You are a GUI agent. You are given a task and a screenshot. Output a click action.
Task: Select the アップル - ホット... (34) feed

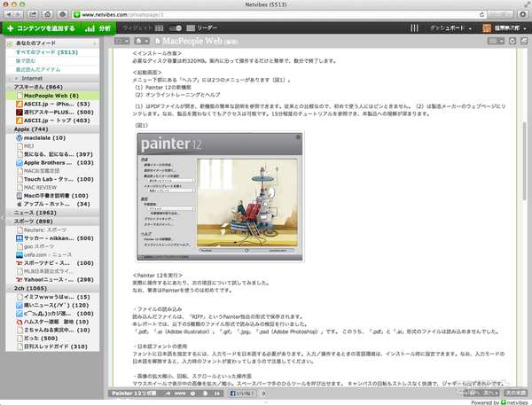pyautogui.click(x=52, y=204)
